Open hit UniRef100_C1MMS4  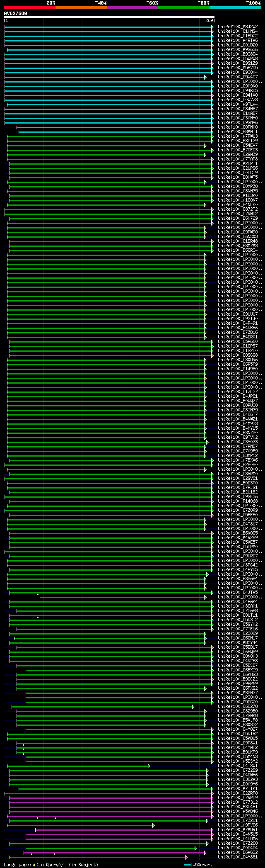click(x=238, y=32)
